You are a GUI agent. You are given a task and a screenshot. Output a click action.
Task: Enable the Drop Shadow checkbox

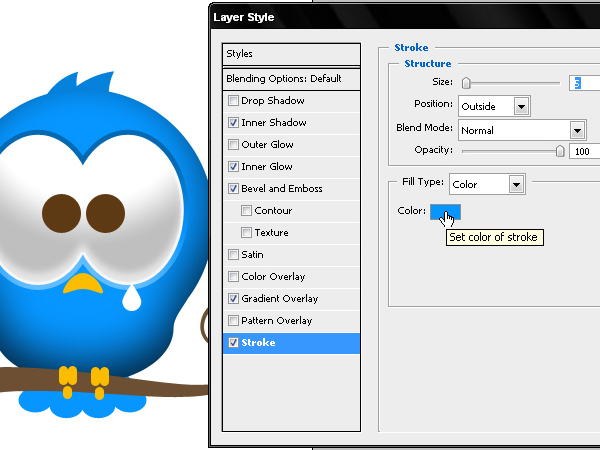[233, 101]
